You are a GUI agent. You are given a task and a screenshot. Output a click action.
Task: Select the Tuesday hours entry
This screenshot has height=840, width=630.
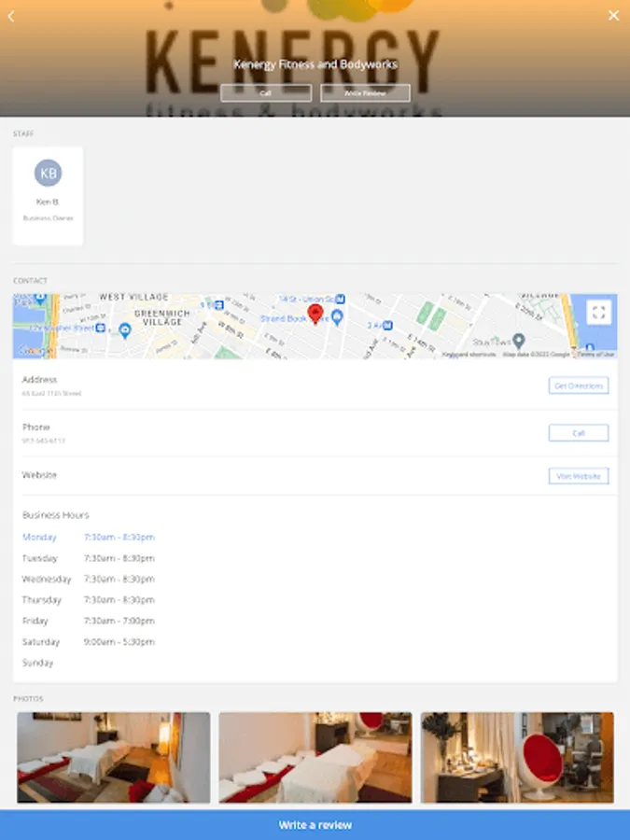tap(89, 558)
